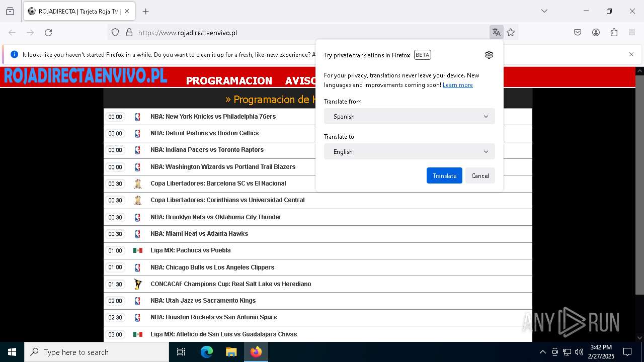Open CONCACAF Champions Cup: Real Salt Lake vs Herediano
The image size is (644, 362).
(230, 284)
